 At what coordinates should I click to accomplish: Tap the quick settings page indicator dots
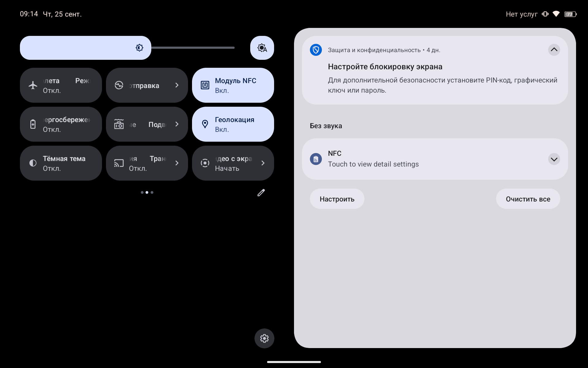coord(147,193)
